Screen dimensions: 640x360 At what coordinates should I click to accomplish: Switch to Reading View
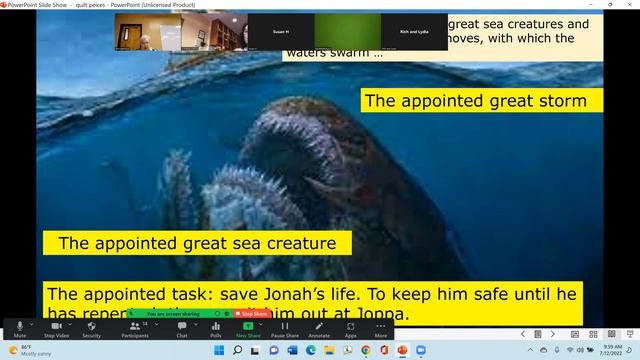pos(611,334)
